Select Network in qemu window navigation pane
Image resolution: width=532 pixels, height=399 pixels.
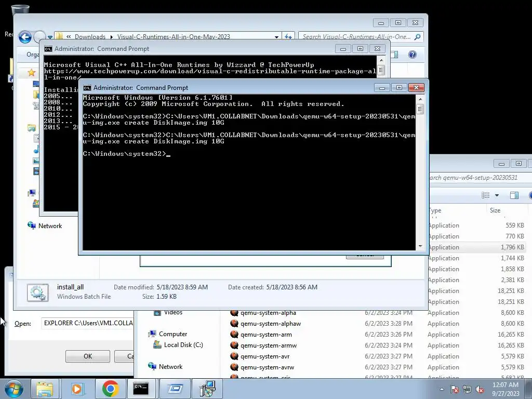point(170,367)
